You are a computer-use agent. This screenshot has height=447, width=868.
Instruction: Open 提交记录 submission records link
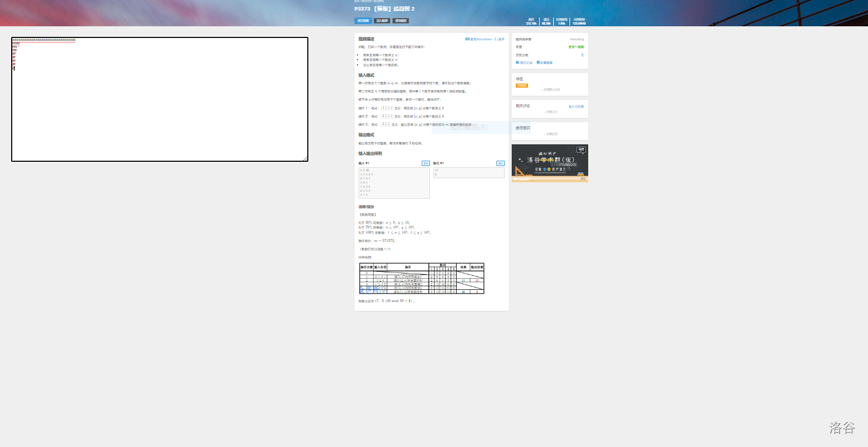[x=525, y=63]
